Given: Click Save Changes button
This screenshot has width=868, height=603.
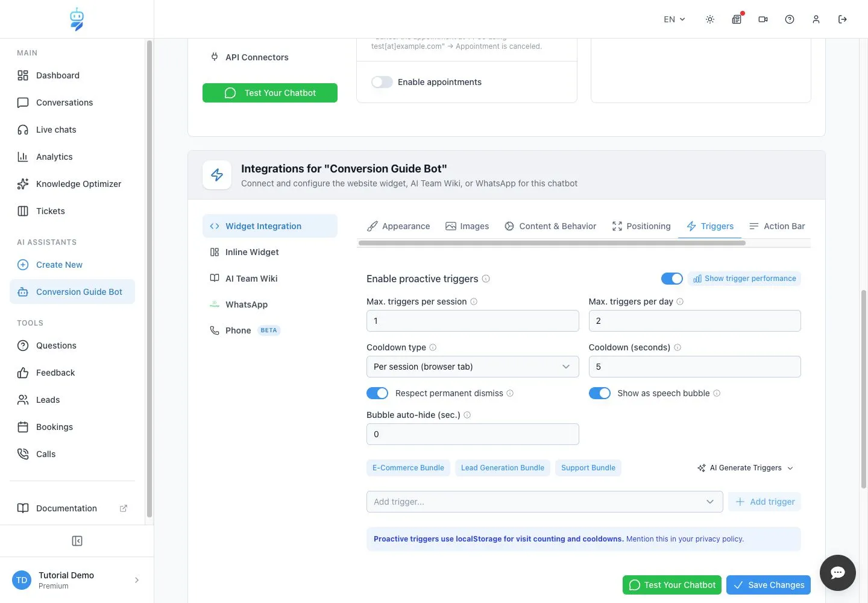Looking at the screenshot, I should [x=769, y=585].
